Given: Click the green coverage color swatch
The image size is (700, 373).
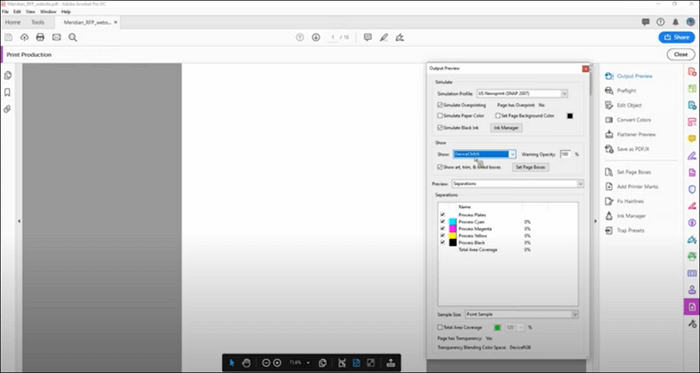Looking at the screenshot, I should (x=497, y=327).
